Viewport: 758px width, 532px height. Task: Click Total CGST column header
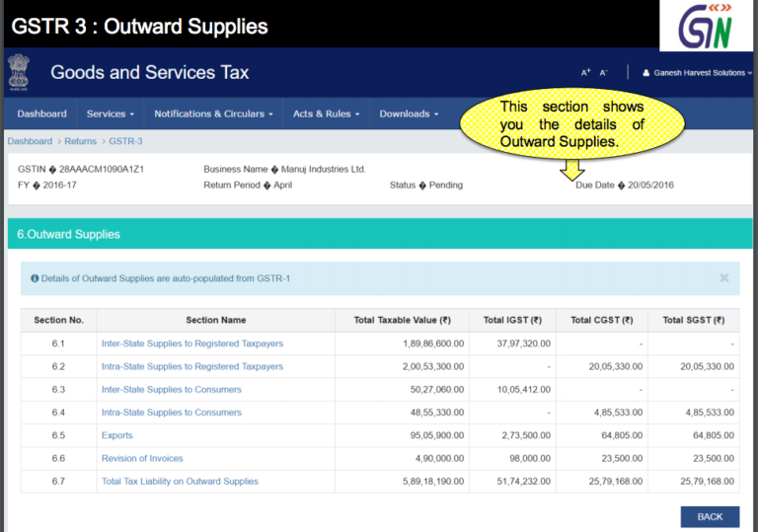602,320
